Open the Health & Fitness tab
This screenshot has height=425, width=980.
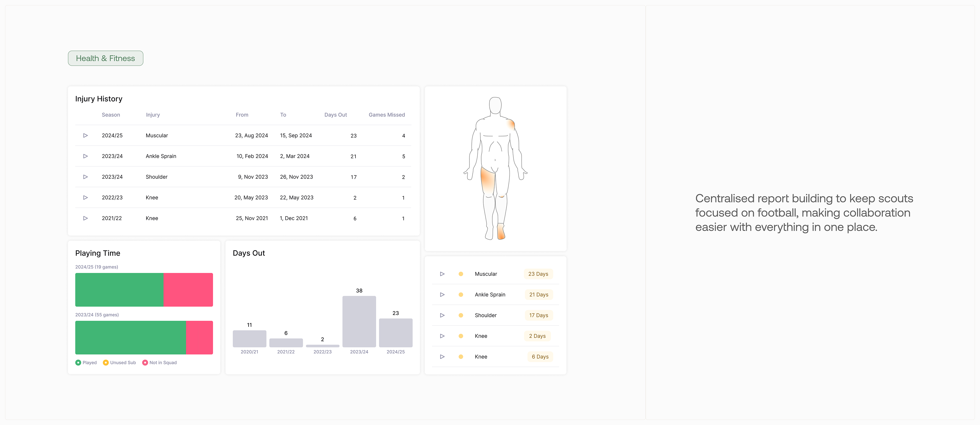pos(105,58)
